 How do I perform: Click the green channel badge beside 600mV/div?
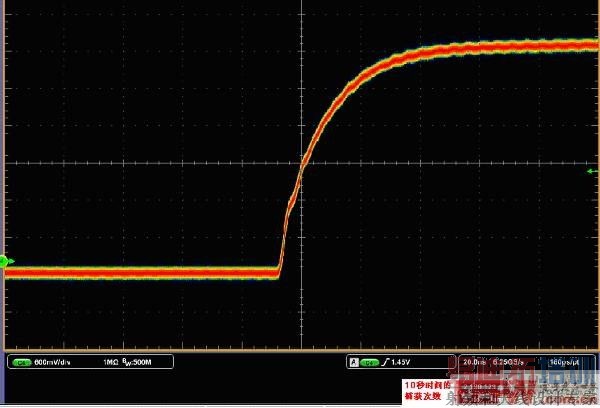coord(21,362)
